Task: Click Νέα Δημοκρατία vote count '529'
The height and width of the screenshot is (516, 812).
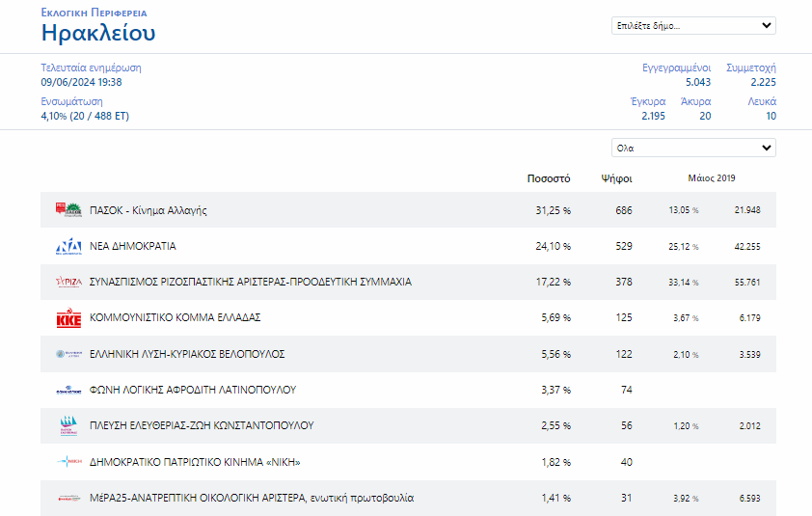Action: tap(624, 246)
